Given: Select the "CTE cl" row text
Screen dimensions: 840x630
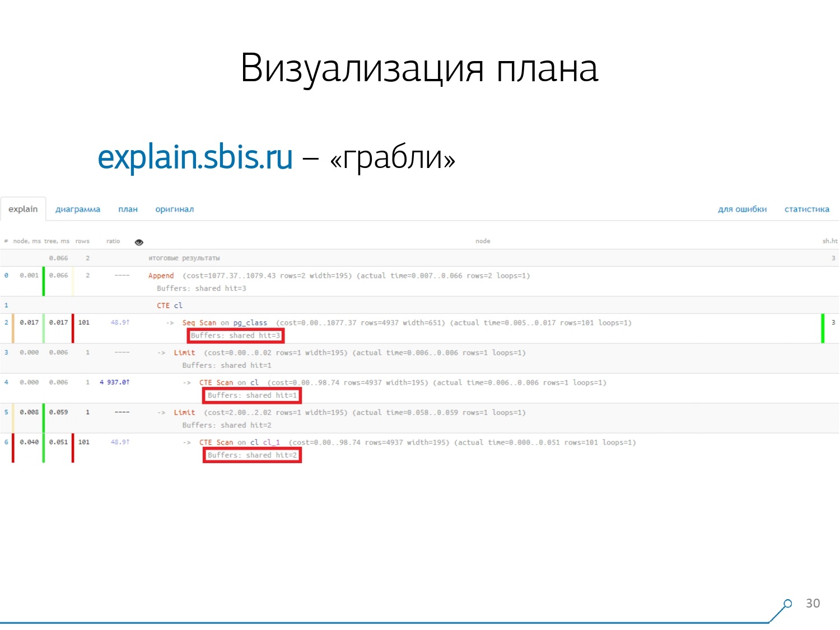Looking at the screenshot, I should (170, 306).
